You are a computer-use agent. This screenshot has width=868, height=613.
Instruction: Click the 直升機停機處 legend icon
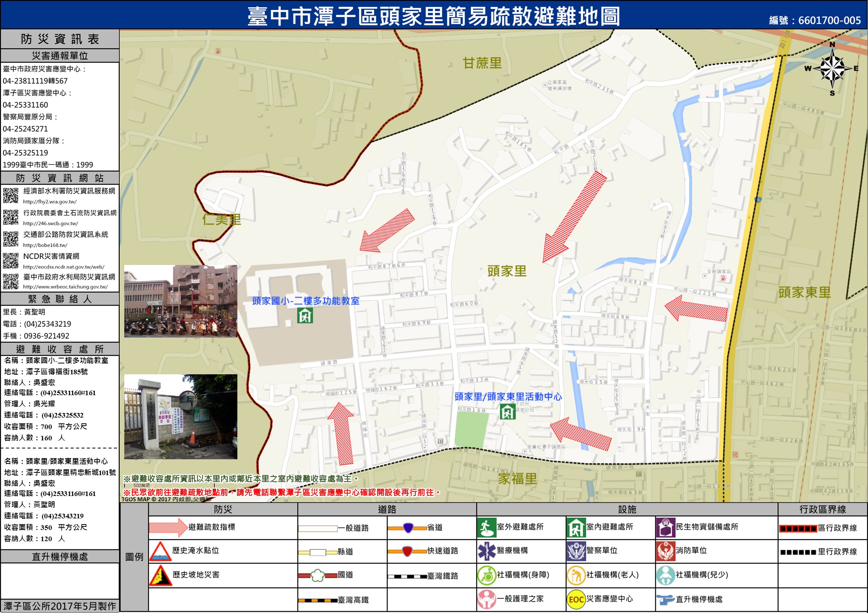(x=665, y=599)
